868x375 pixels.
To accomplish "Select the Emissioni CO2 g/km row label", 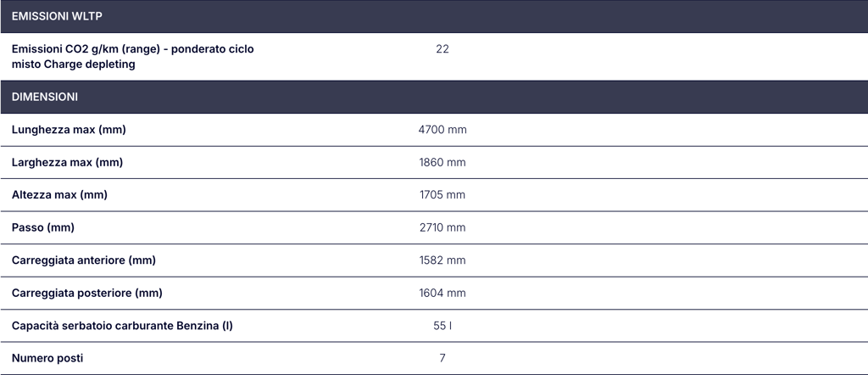I will pyautogui.click(x=133, y=57).
